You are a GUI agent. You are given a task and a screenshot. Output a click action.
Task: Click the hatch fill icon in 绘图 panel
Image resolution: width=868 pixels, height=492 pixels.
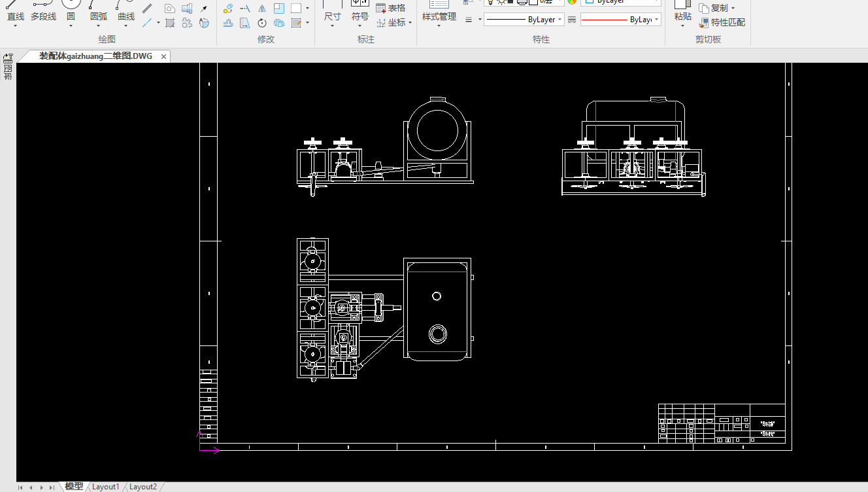point(170,23)
